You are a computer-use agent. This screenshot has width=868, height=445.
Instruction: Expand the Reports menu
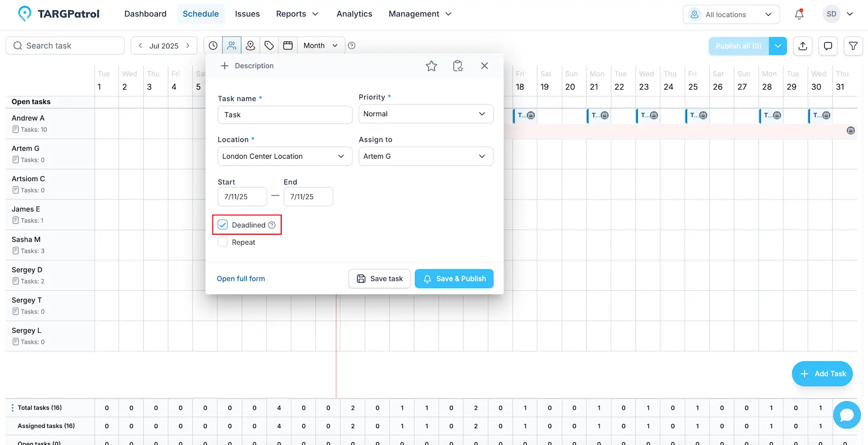pyautogui.click(x=297, y=14)
